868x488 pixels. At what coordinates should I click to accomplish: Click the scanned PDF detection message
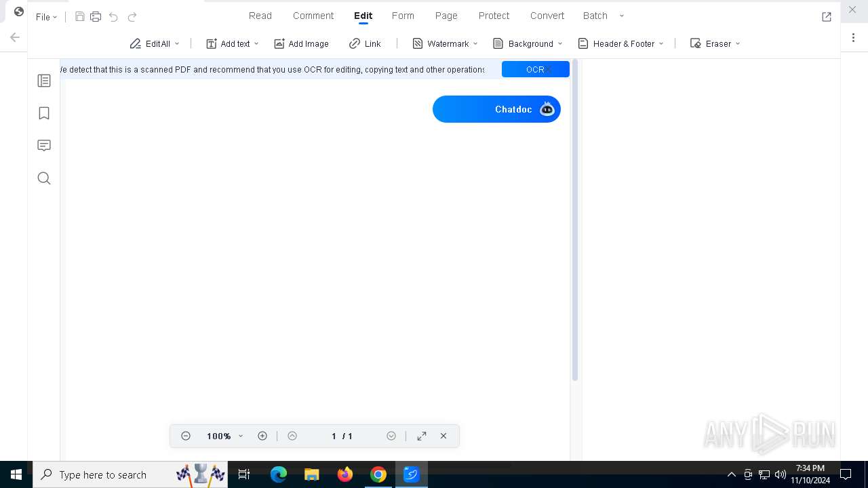click(273, 69)
